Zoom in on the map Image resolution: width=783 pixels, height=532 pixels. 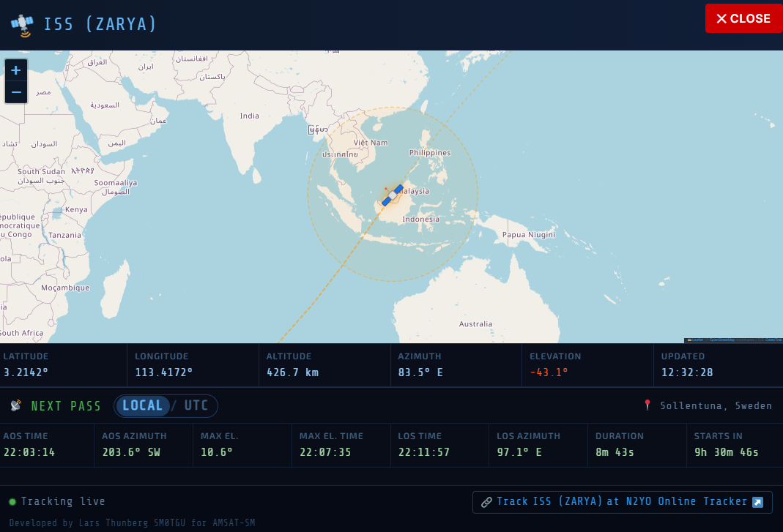click(16, 71)
